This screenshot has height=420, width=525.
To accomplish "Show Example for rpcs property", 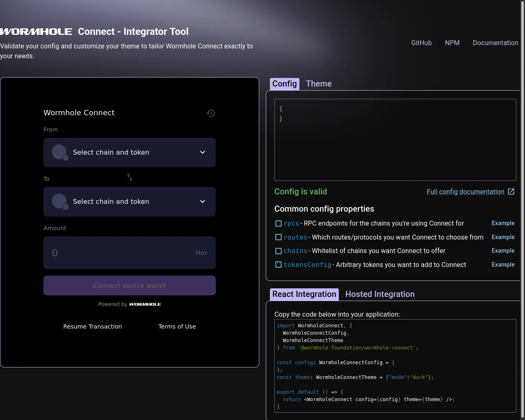I will click(x=503, y=223).
